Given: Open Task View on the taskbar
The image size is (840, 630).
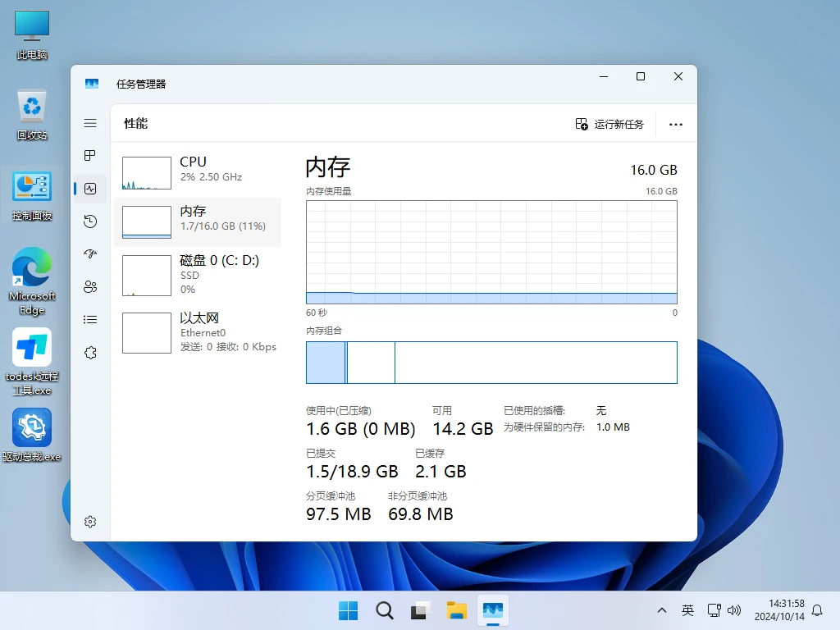Looking at the screenshot, I should [420, 610].
